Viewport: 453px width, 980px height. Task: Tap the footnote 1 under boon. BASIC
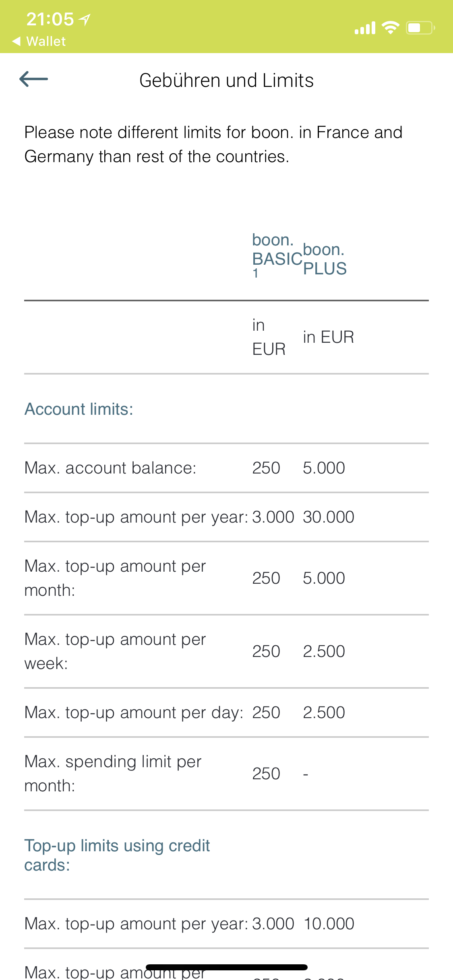[255, 274]
